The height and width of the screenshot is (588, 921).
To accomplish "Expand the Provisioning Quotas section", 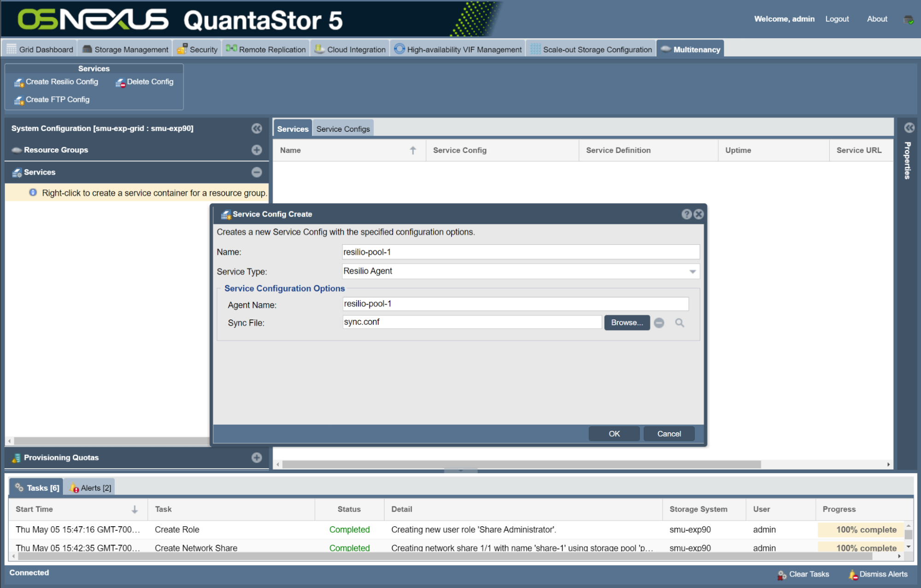I will [x=257, y=458].
